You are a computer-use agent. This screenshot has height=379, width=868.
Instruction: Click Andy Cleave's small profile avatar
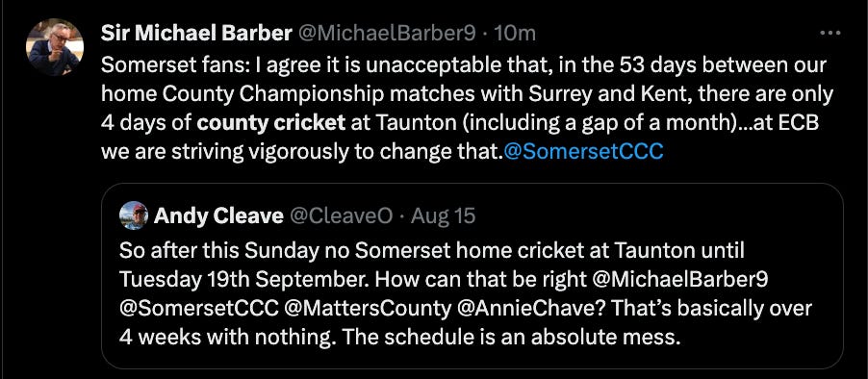[x=134, y=215]
